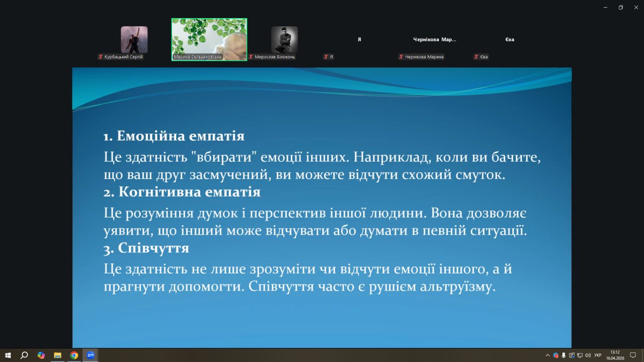This screenshot has width=644, height=362.
Task: Switch the УКР keyboard language
Action: point(598,355)
